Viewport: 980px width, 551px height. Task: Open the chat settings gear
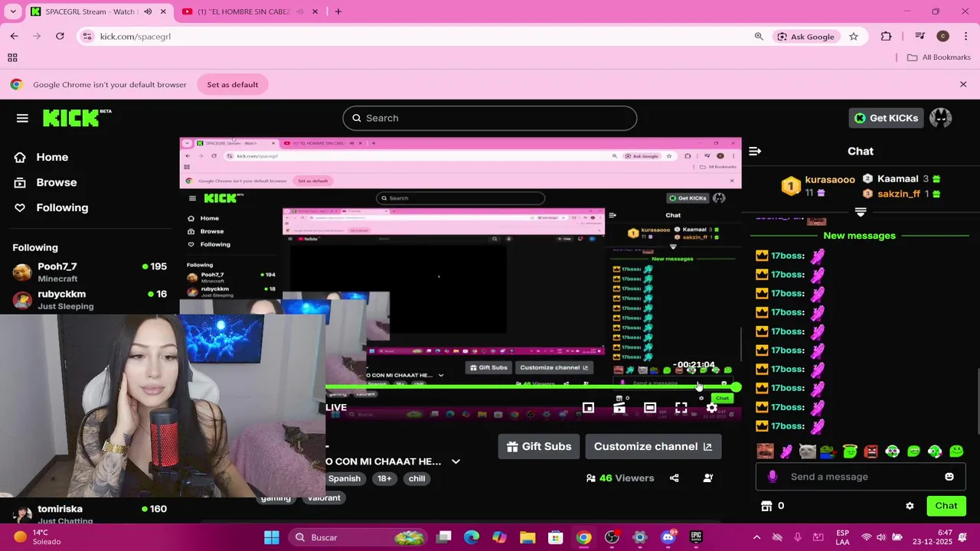(910, 506)
